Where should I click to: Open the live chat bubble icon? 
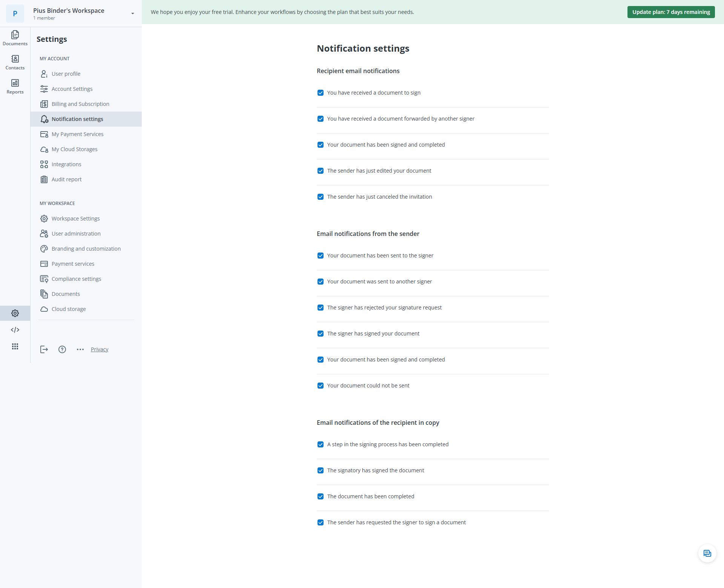(x=707, y=553)
